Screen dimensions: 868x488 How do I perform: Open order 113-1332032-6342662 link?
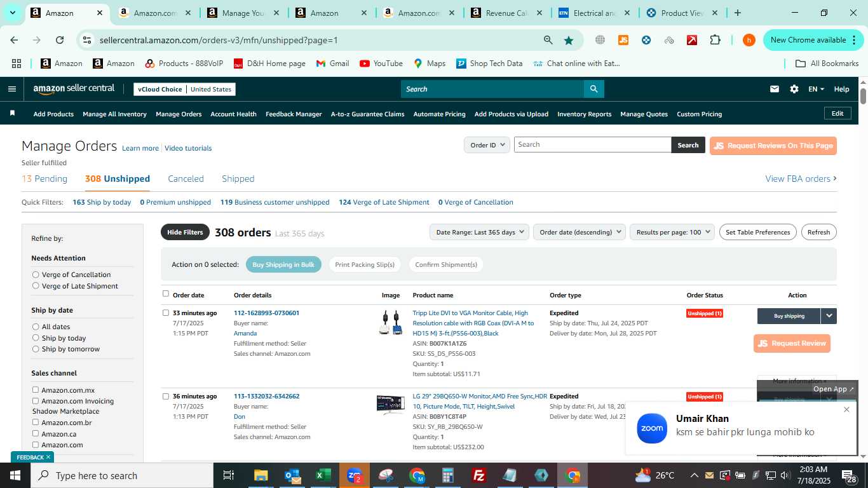pyautogui.click(x=266, y=396)
